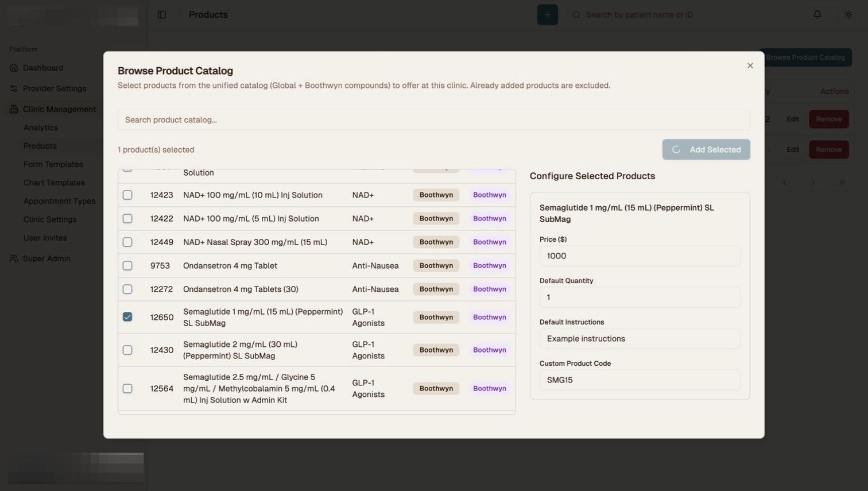
Task: Click Browse Product Catalog button behind the dialog
Action: 805,57
